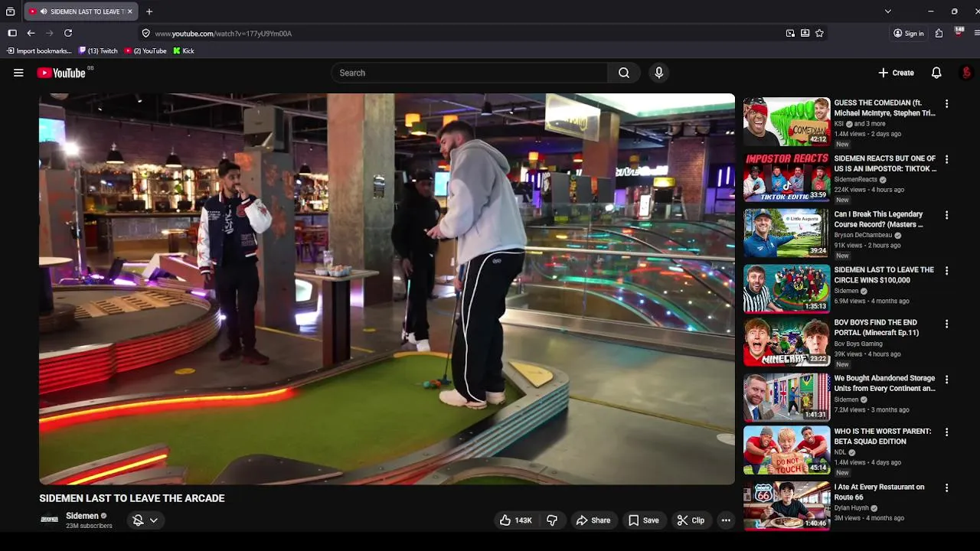This screenshot has width=980, height=551.
Task: Click the Sidemen channel avatar
Action: coord(49,520)
